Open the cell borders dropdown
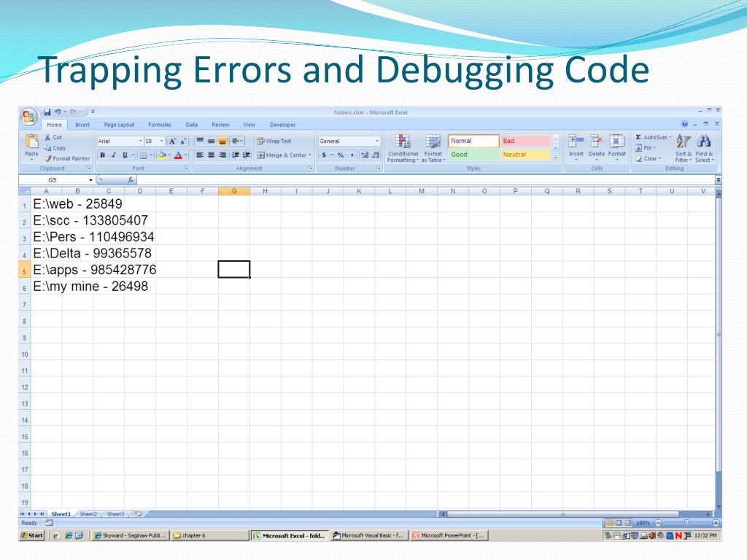This screenshot has height=560, width=747. pos(152,155)
